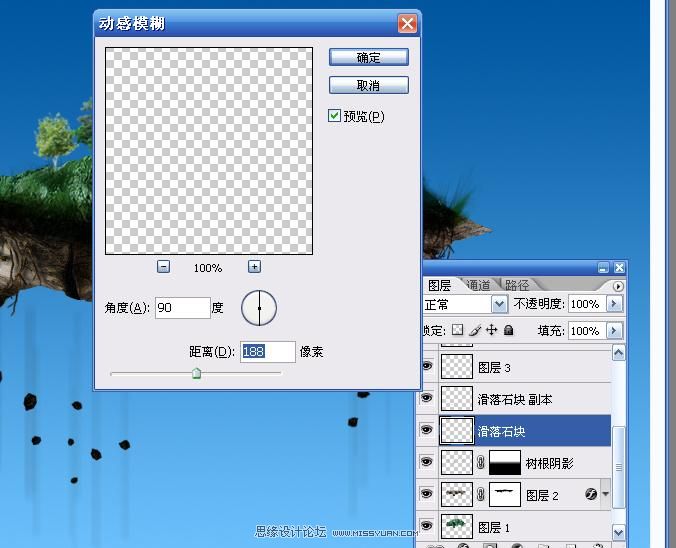Click 图层 2 layer mask thumbnail

(x=505, y=494)
